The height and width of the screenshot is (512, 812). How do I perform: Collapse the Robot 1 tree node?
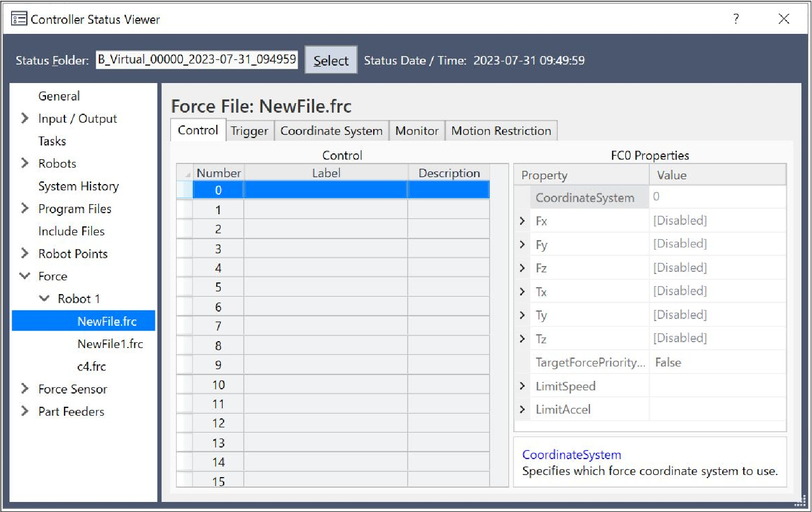(44, 299)
